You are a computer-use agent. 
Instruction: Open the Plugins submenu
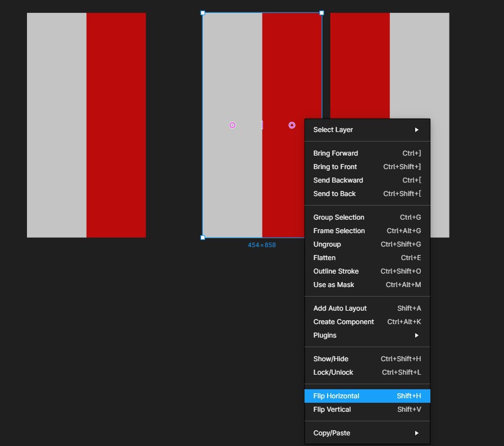367,335
